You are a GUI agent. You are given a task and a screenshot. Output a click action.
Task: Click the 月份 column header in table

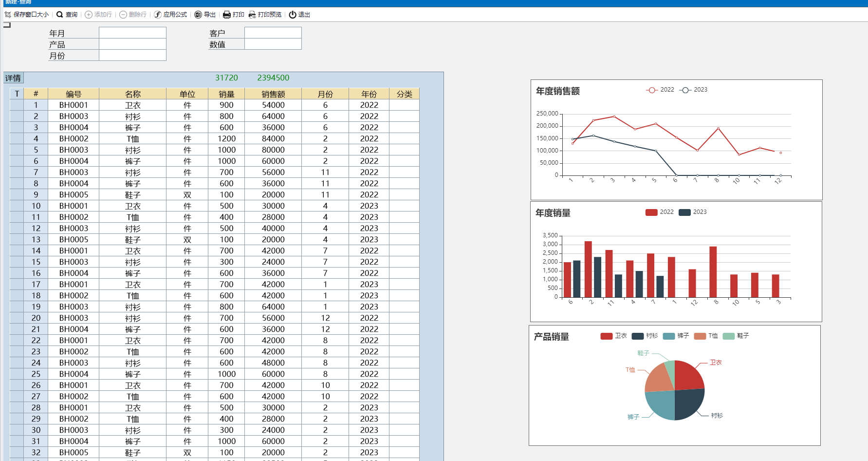pyautogui.click(x=325, y=94)
